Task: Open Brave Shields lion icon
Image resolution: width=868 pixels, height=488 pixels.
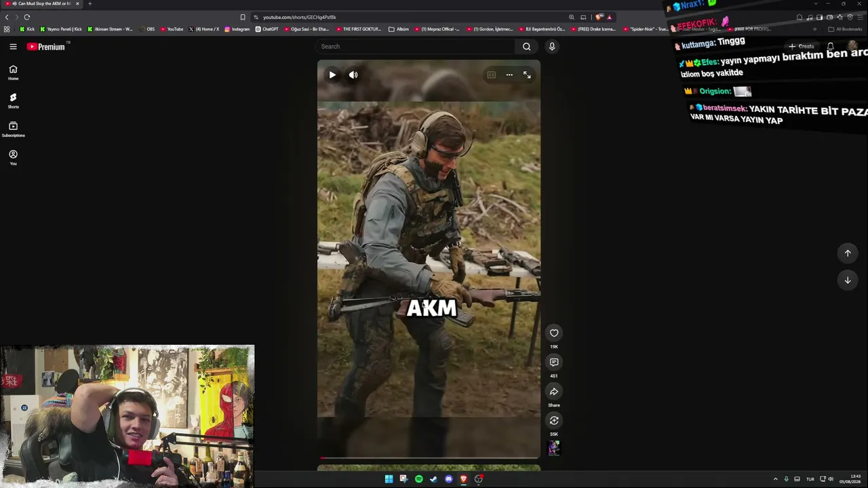Action: [x=599, y=17]
